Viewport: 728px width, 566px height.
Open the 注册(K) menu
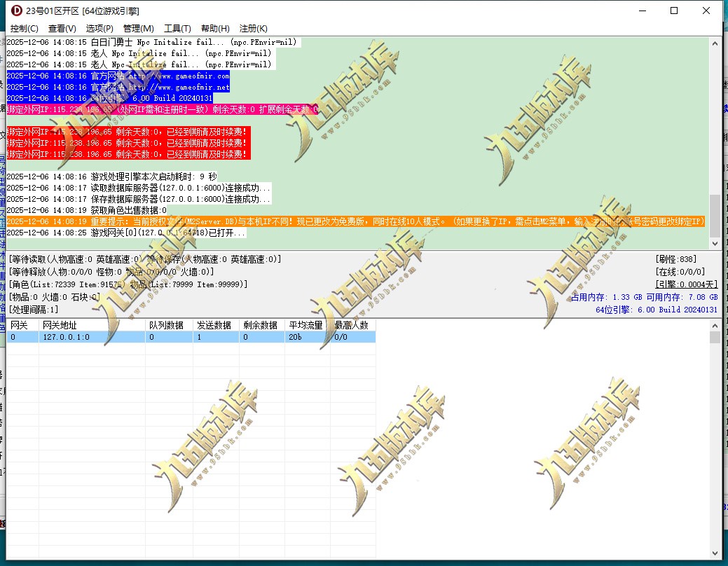coord(253,28)
